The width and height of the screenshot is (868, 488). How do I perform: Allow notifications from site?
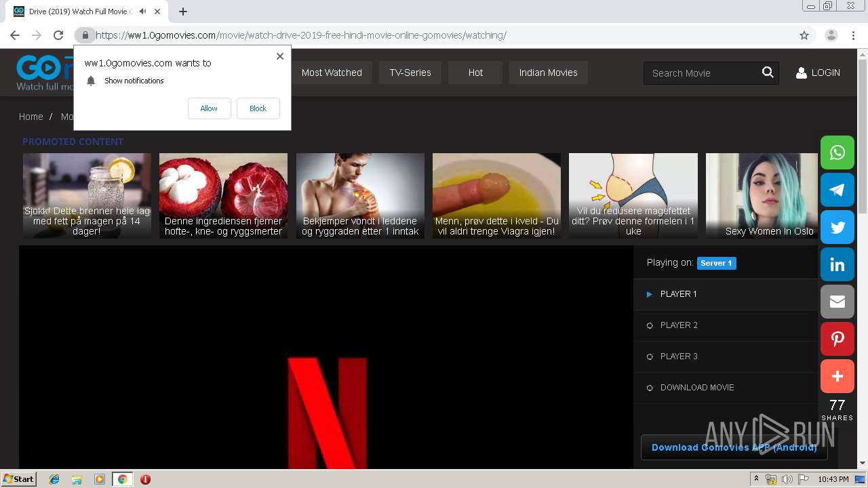[209, 108]
